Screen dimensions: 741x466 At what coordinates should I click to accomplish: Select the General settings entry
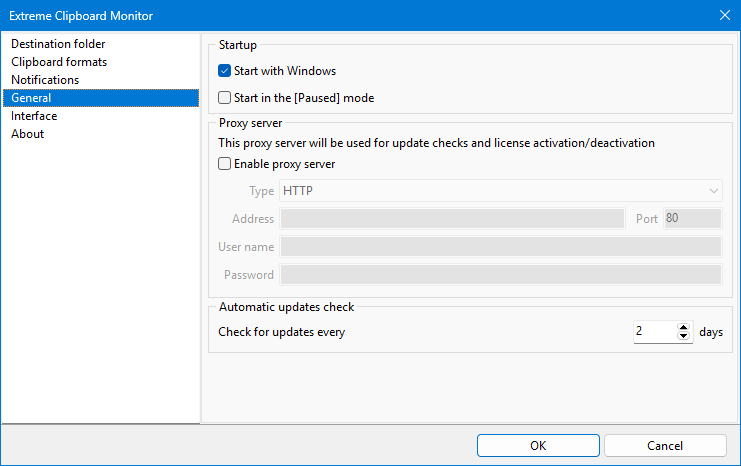(101, 98)
